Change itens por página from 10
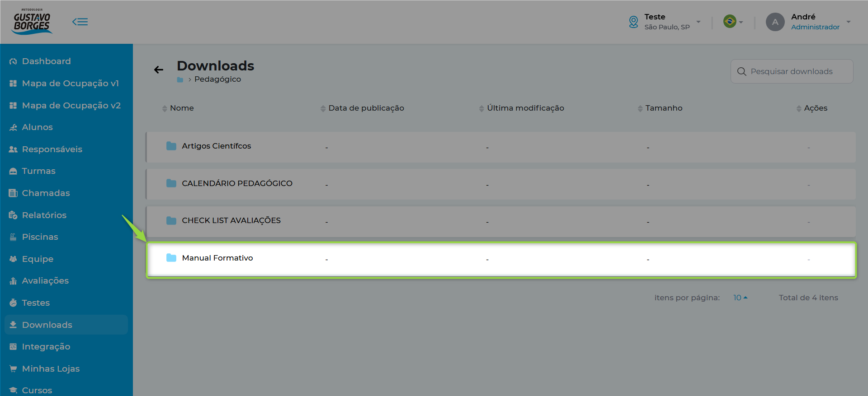Image resolution: width=868 pixels, height=396 pixels. [740, 298]
